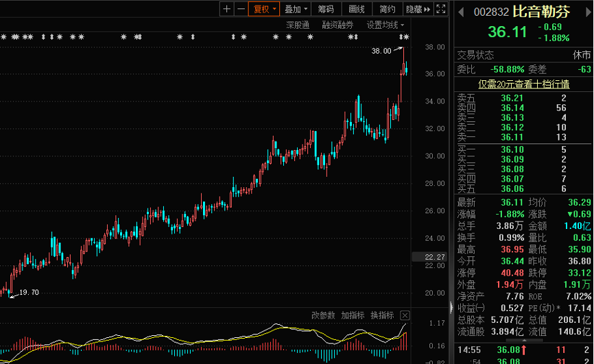Click the 19.70 low price label

29,293
